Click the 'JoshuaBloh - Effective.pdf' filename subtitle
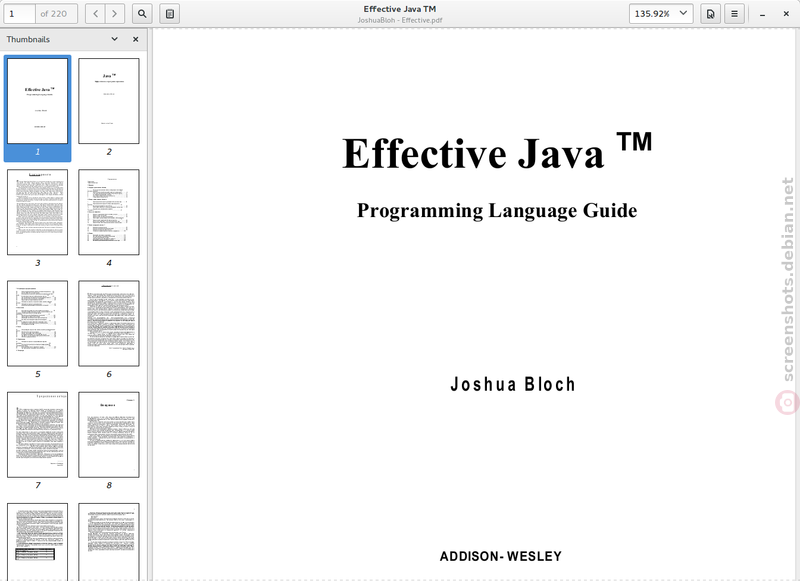 point(399,20)
